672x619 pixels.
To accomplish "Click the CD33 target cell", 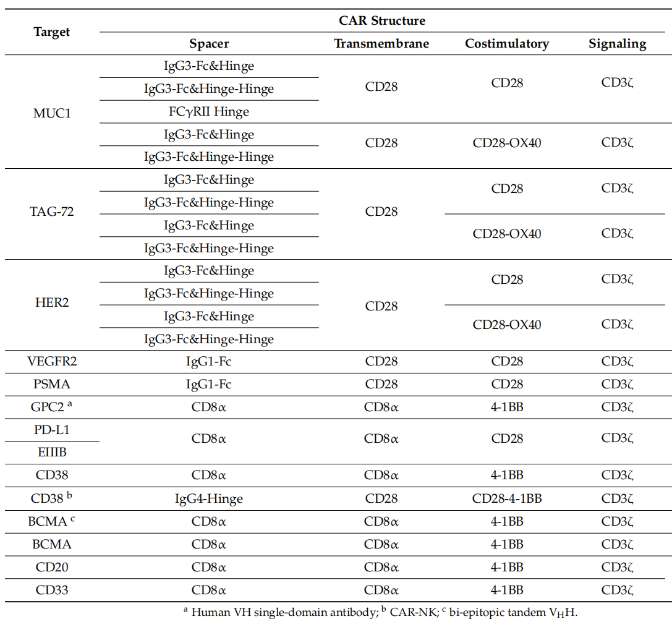I will coord(52,590).
